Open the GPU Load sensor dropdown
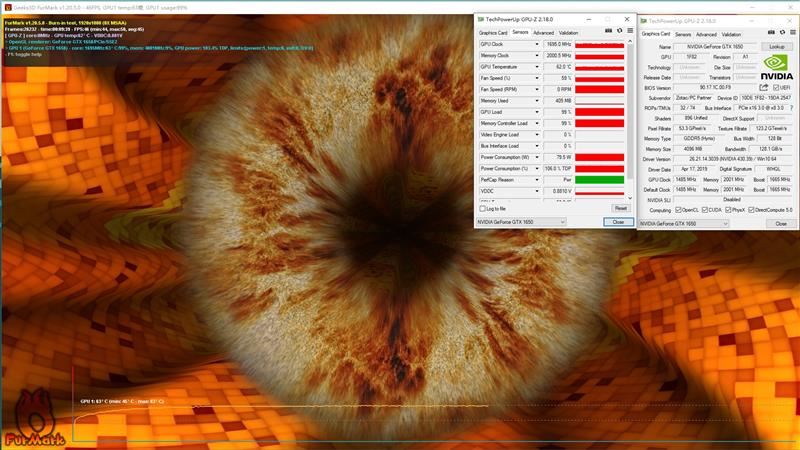The image size is (800, 450). 537,112
